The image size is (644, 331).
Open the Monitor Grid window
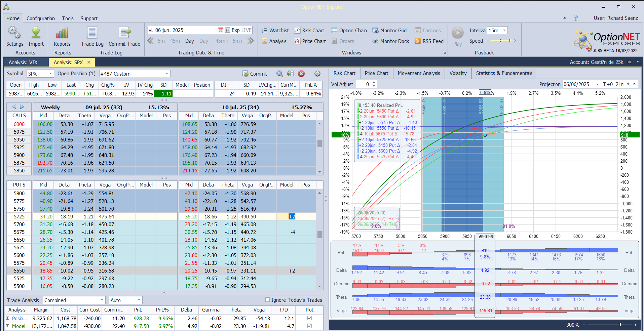coord(389,31)
